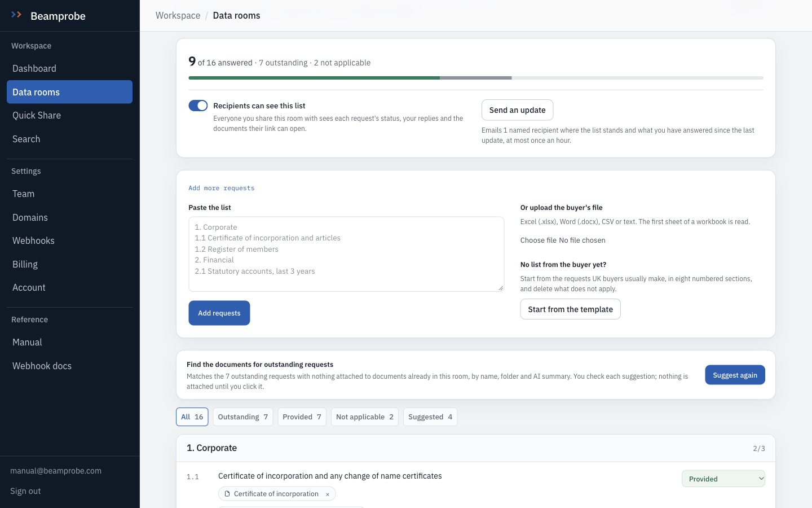Switch to the All 16 filter tab
The width and height of the screenshot is (812, 508).
tap(192, 417)
